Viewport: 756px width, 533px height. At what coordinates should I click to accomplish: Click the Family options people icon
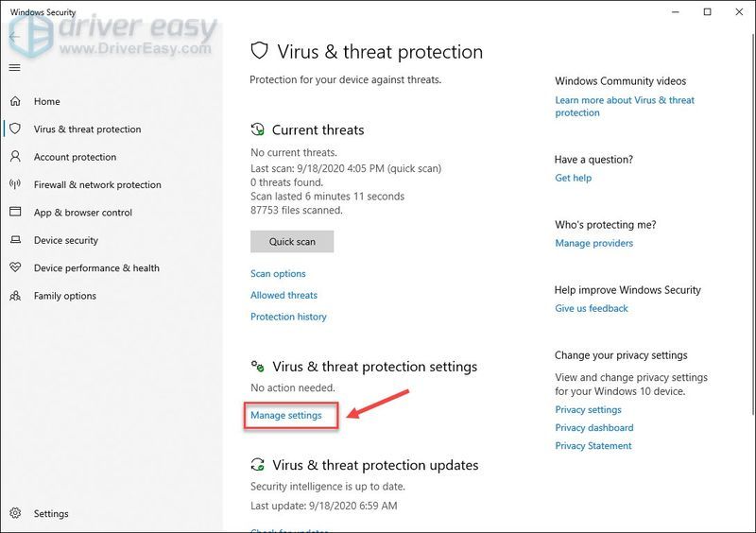(15, 295)
